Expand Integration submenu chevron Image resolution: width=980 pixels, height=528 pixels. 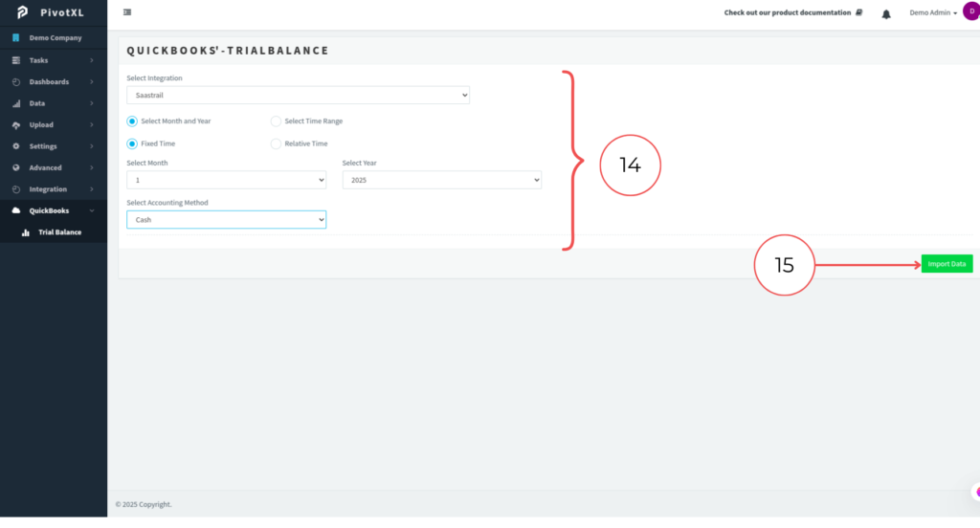[x=92, y=189]
